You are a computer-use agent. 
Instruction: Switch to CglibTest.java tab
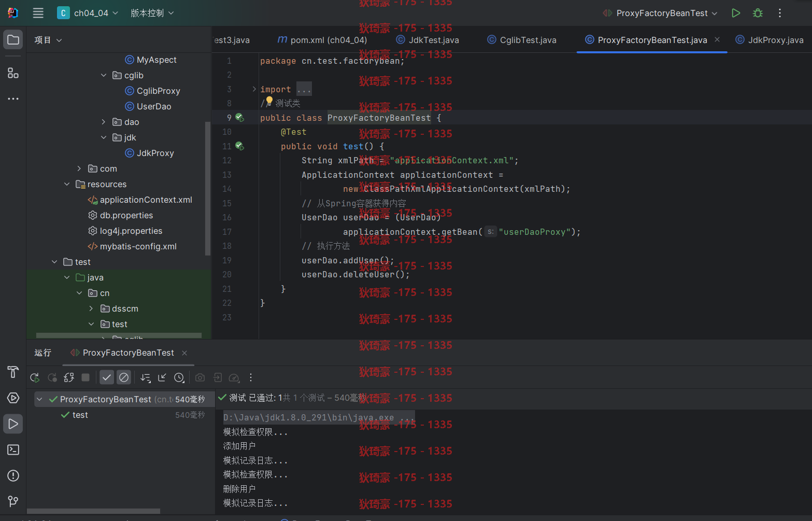pyautogui.click(x=522, y=40)
